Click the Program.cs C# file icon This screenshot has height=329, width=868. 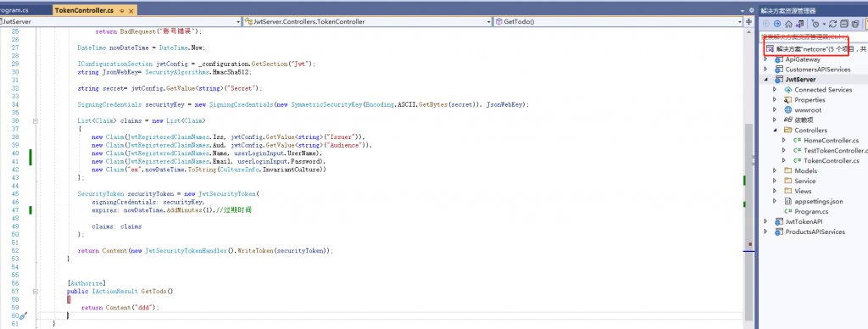(x=788, y=211)
